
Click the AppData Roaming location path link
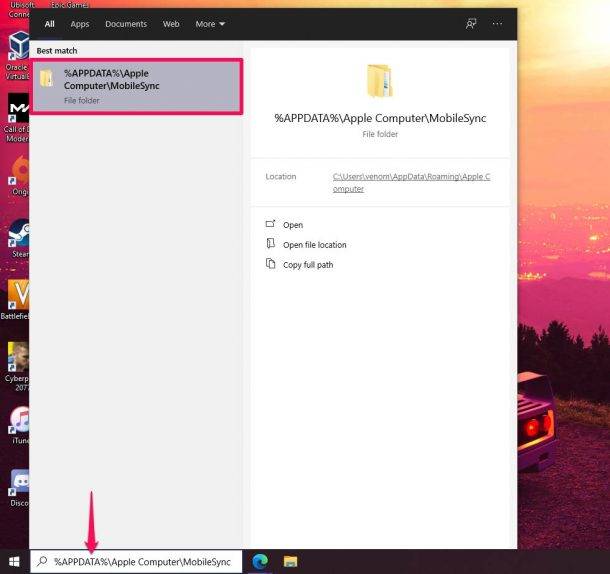[411, 182]
